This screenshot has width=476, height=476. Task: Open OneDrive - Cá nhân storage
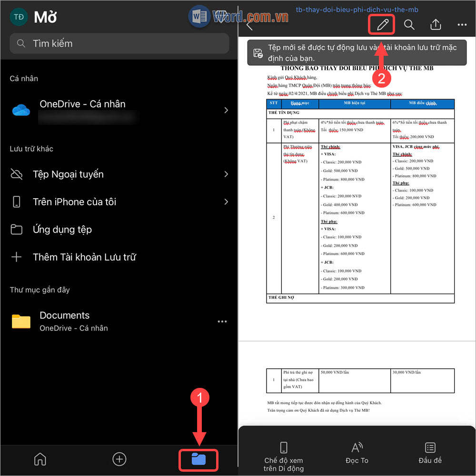pos(119,110)
